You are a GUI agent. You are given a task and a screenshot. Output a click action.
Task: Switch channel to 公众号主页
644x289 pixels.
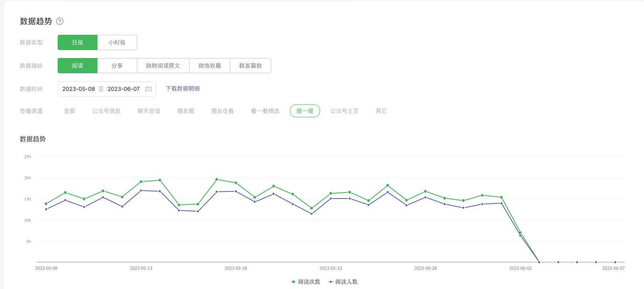tap(344, 111)
